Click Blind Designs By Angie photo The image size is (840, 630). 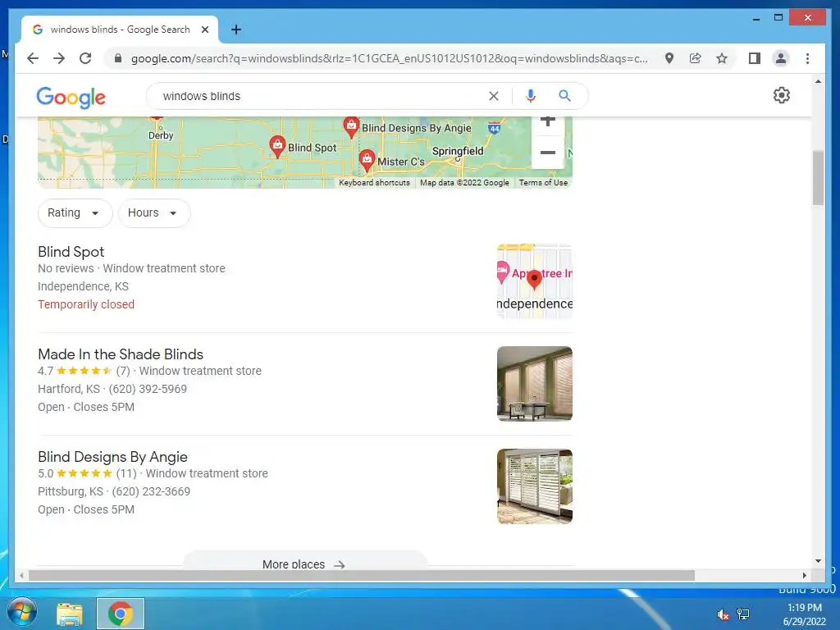535,486
